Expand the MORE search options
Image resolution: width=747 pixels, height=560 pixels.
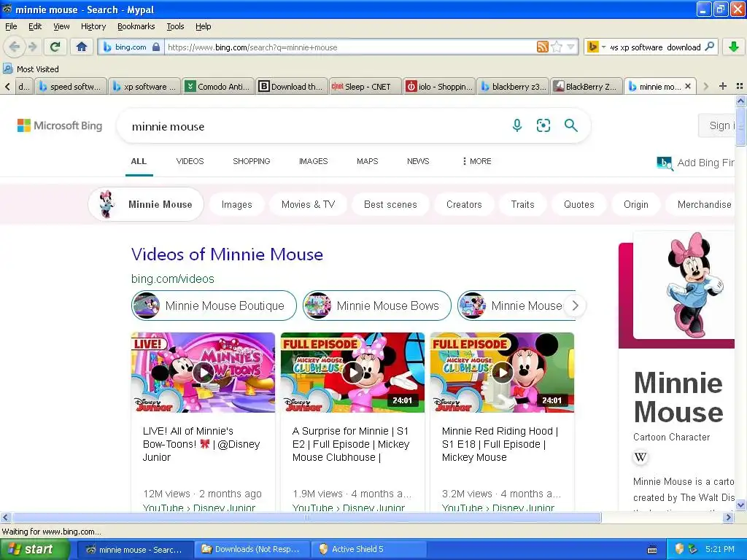477,161
